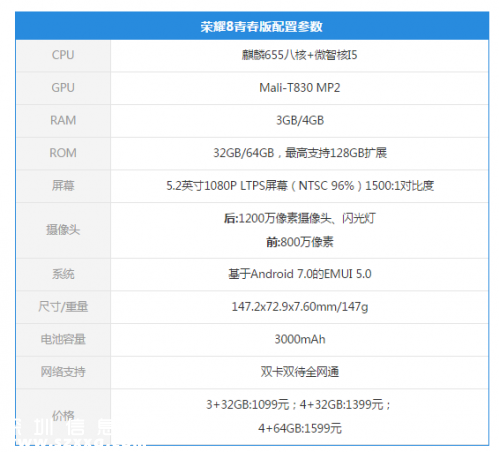
Task: Click the 3GB/4GB value
Action: tap(300, 120)
